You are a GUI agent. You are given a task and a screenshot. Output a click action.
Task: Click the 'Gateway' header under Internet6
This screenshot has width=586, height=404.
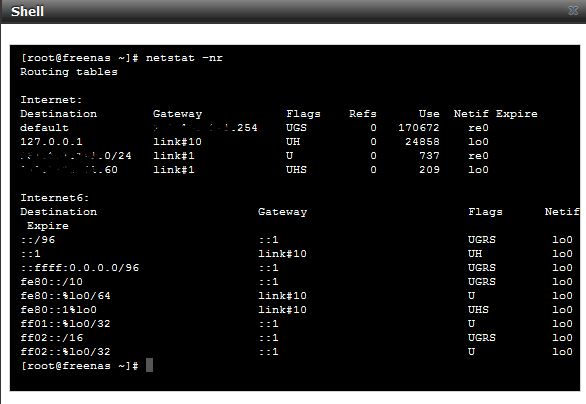click(282, 212)
